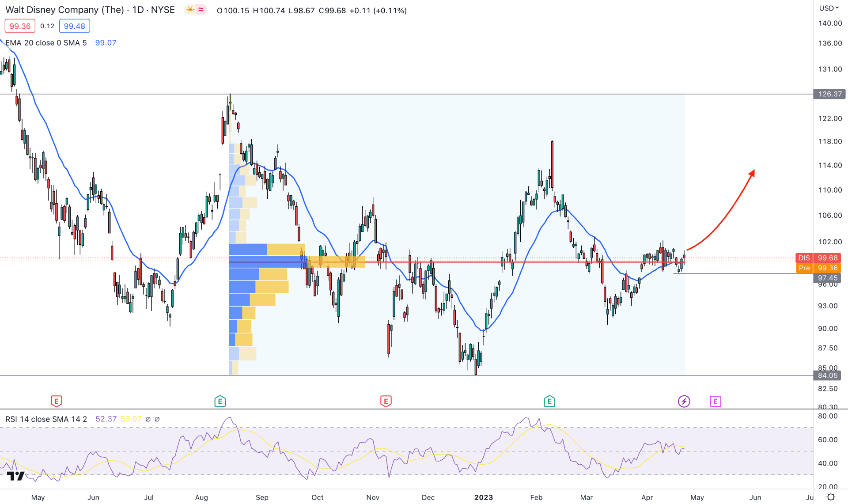This screenshot has height=504, width=848.
Task: Click the spread value 0.12
Action: point(47,26)
